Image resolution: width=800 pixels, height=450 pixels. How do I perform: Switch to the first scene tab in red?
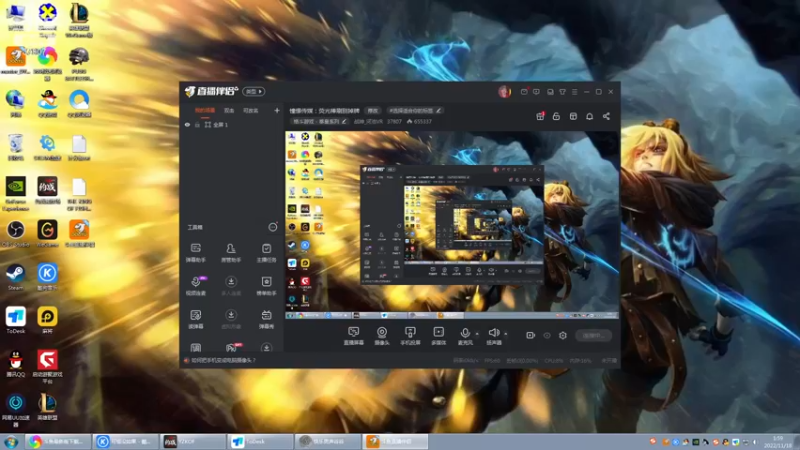point(205,110)
